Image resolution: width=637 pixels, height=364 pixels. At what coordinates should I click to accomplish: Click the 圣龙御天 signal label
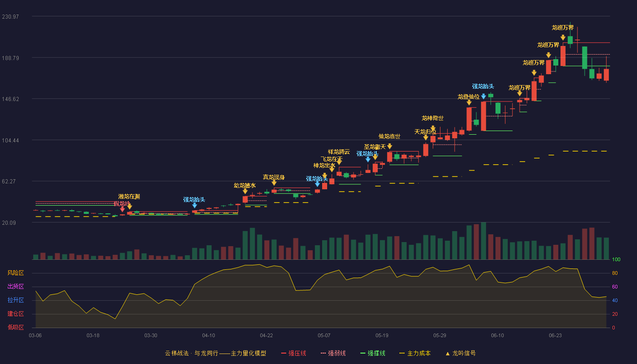coord(375,147)
